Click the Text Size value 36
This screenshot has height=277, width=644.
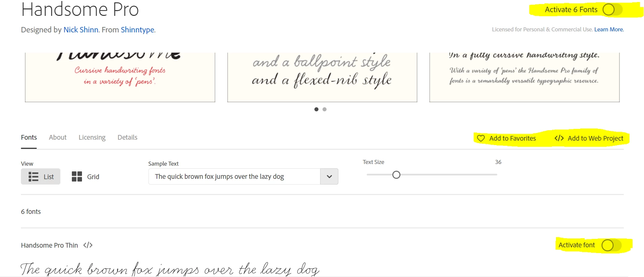pos(498,162)
